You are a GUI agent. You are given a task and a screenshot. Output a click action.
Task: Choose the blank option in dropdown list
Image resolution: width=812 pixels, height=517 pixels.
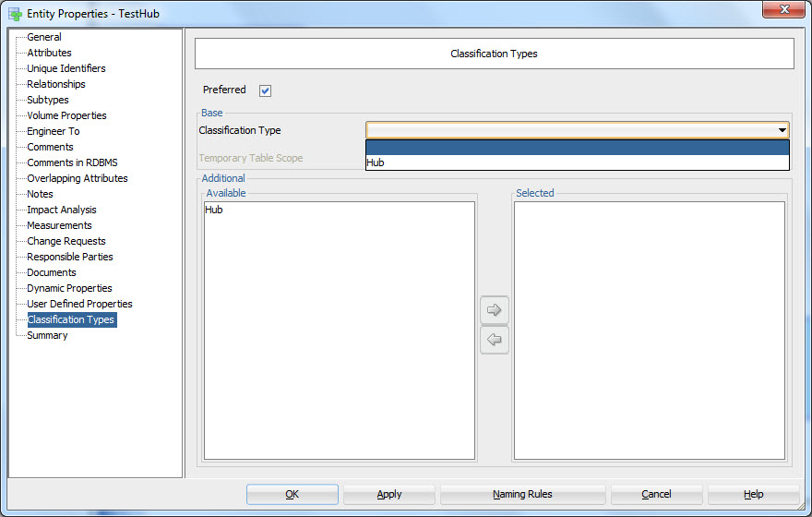tap(577, 148)
